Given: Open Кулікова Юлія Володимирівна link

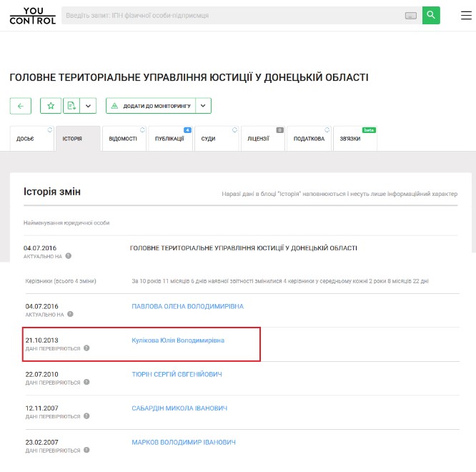Looking at the screenshot, I should (178, 340).
